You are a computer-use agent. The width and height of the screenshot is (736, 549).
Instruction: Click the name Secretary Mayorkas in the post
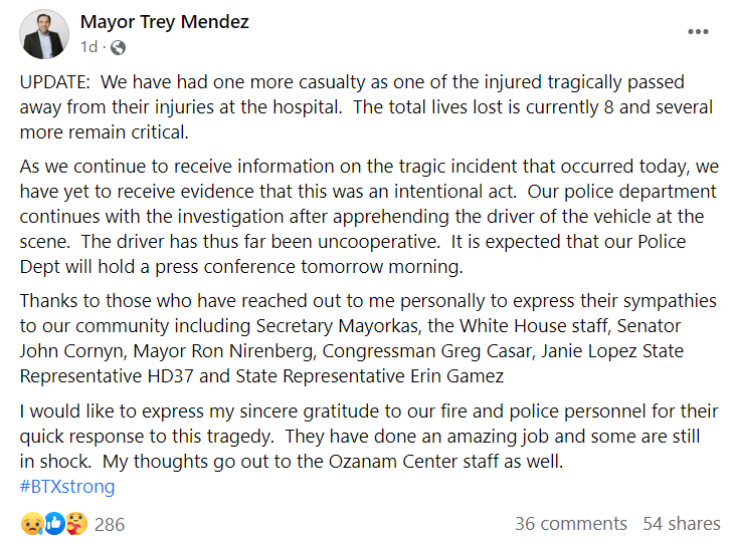coord(337,326)
